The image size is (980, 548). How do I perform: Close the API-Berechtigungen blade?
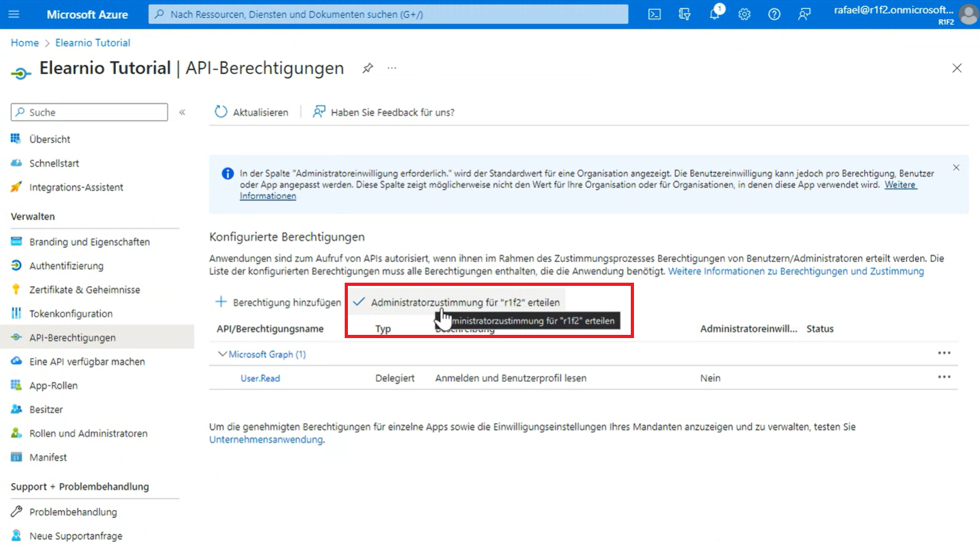point(957,68)
